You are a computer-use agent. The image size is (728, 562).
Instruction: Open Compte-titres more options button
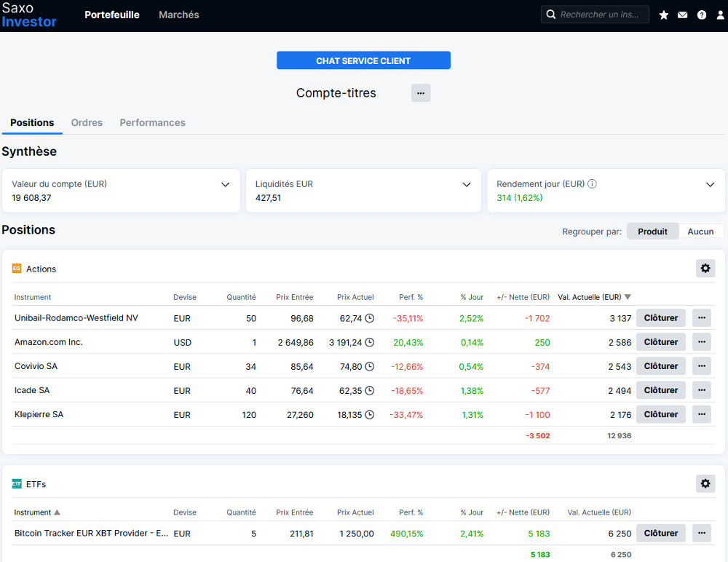(421, 93)
